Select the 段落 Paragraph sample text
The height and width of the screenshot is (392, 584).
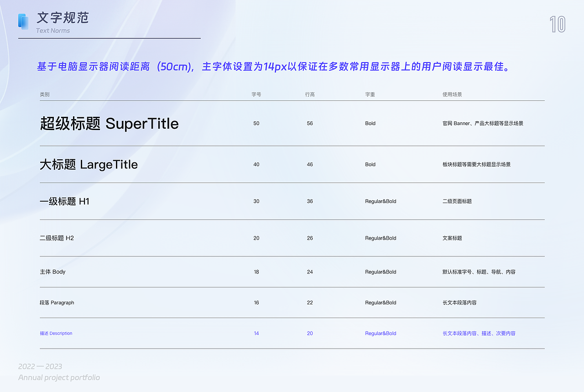pyautogui.click(x=57, y=303)
